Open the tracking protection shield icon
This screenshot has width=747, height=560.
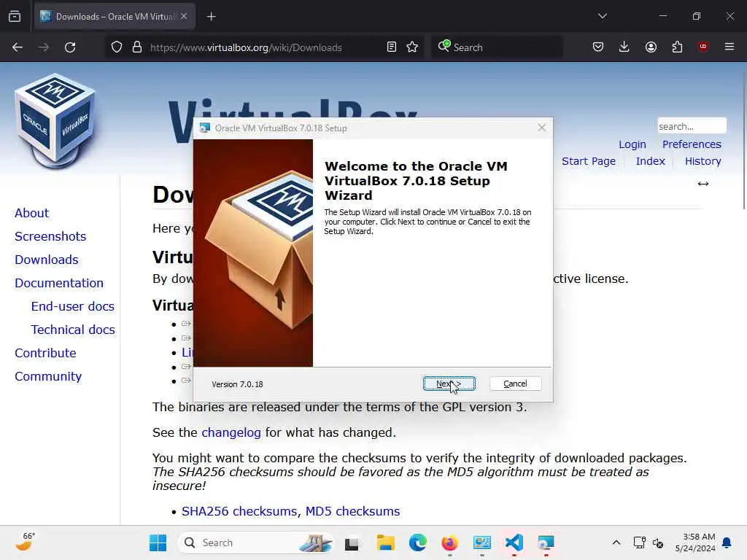tap(117, 47)
